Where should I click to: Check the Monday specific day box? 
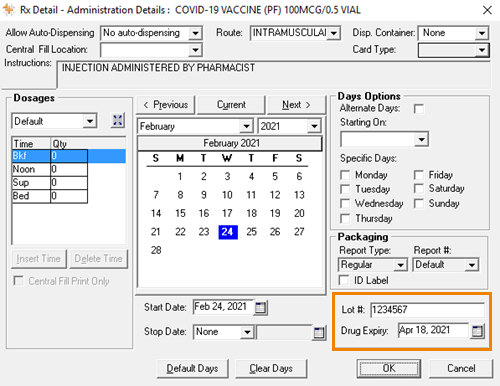[345, 175]
